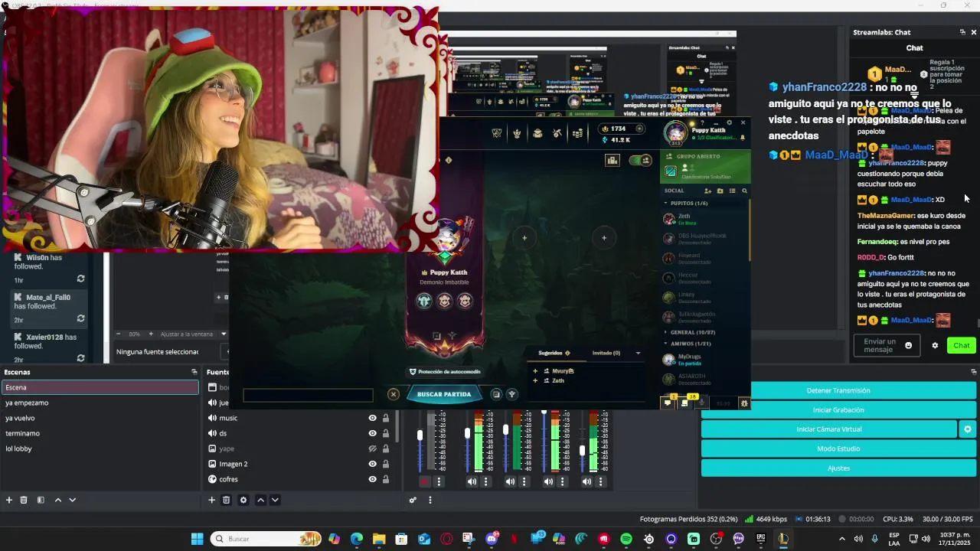
Task: Expand the GENERAL friends group
Action: pos(666,332)
